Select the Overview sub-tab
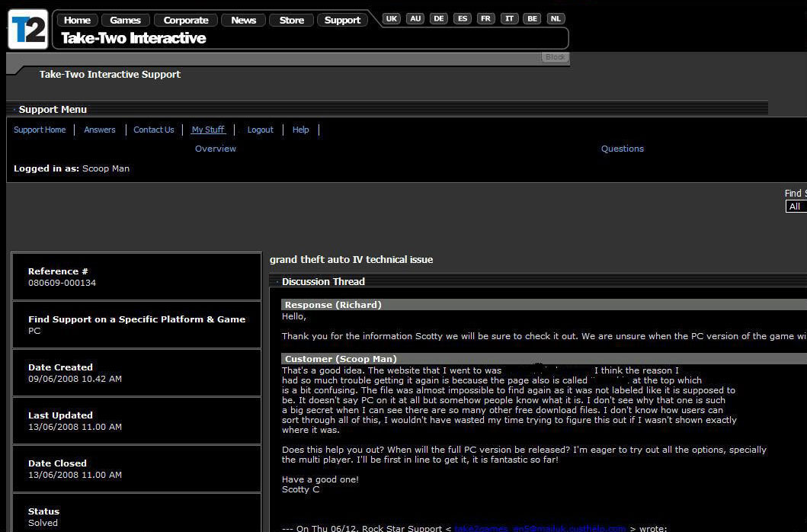This screenshot has height=532, width=807. click(x=215, y=149)
